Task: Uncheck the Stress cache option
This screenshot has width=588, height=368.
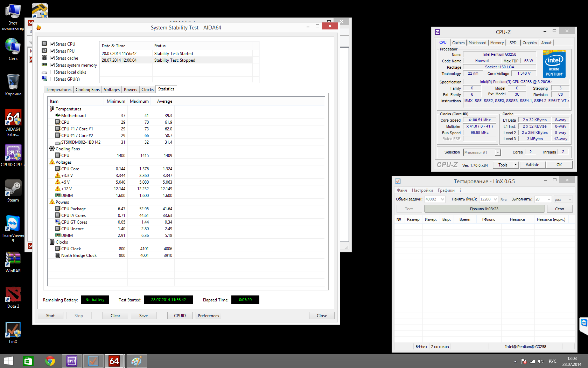Action: pos(52,58)
